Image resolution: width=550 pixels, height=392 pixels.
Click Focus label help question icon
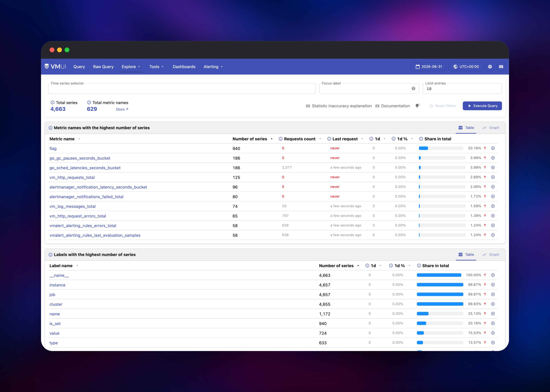click(413, 88)
